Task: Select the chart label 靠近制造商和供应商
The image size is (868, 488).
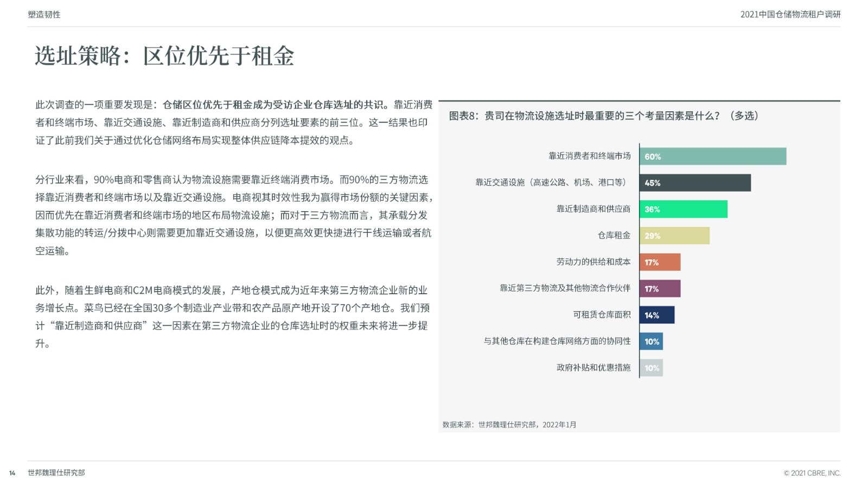Action: [x=593, y=209]
